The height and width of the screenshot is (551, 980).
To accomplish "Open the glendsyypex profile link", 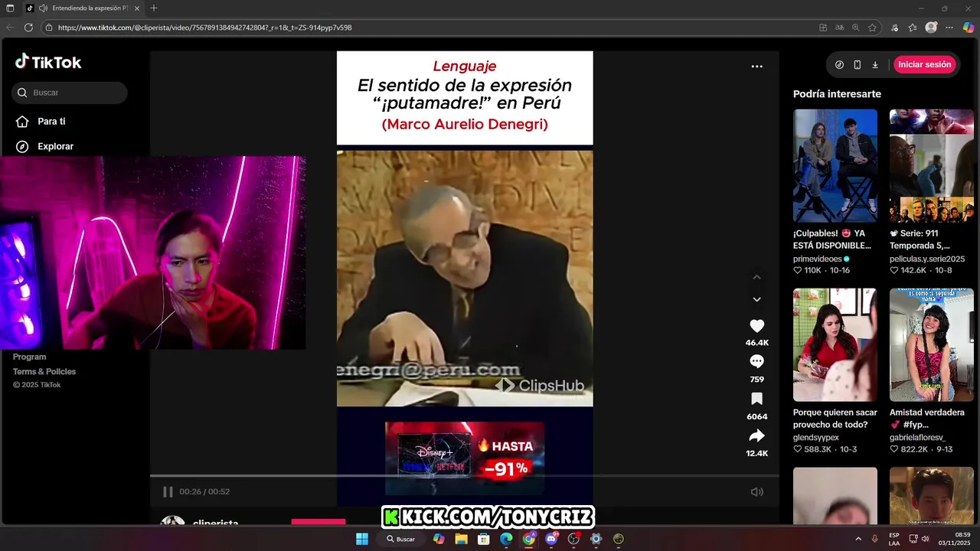I will pos(816,438).
